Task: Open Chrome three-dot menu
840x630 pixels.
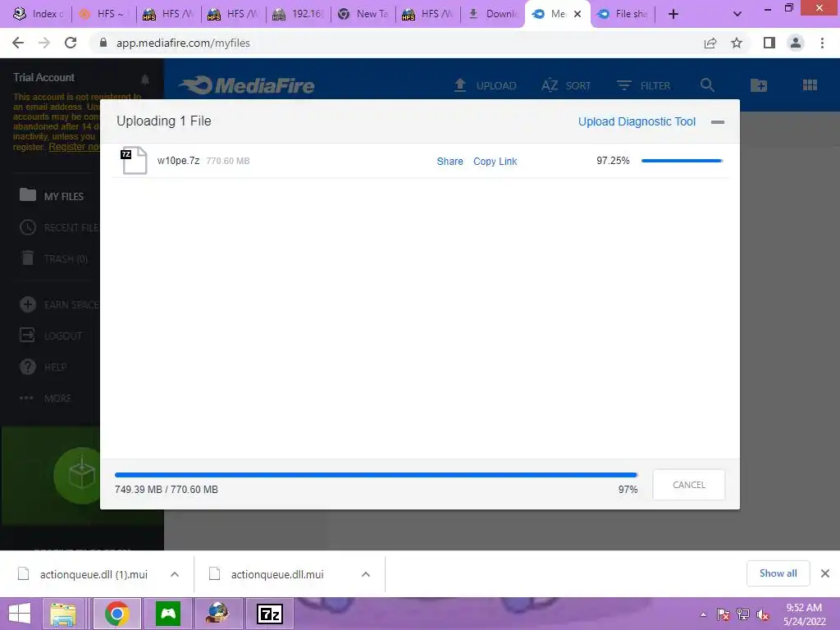Action: [x=822, y=43]
